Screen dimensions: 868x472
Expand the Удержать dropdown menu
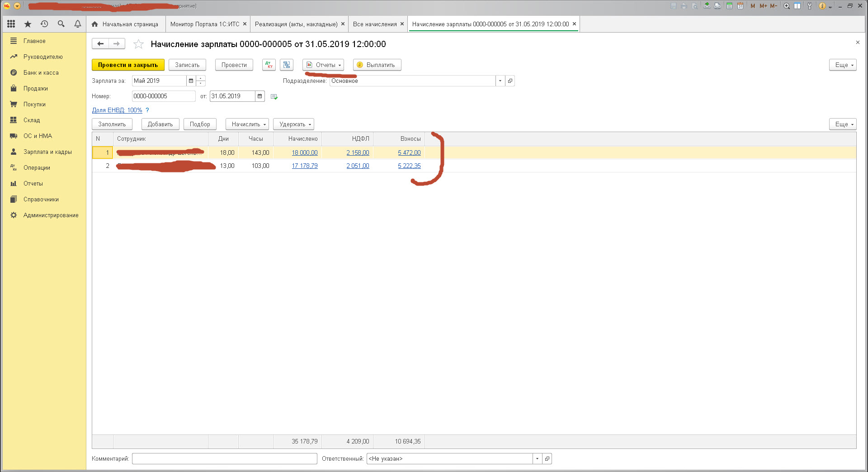pyautogui.click(x=293, y=124)
